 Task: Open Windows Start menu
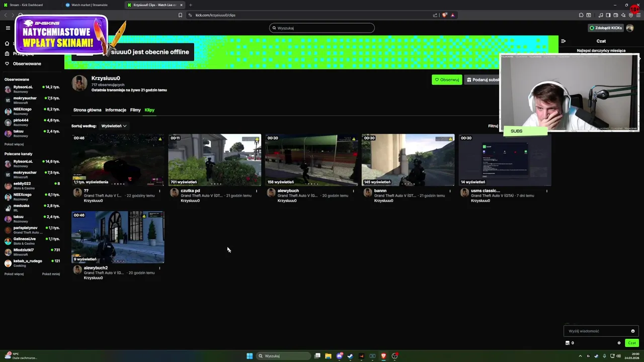[x=250, y=356]
